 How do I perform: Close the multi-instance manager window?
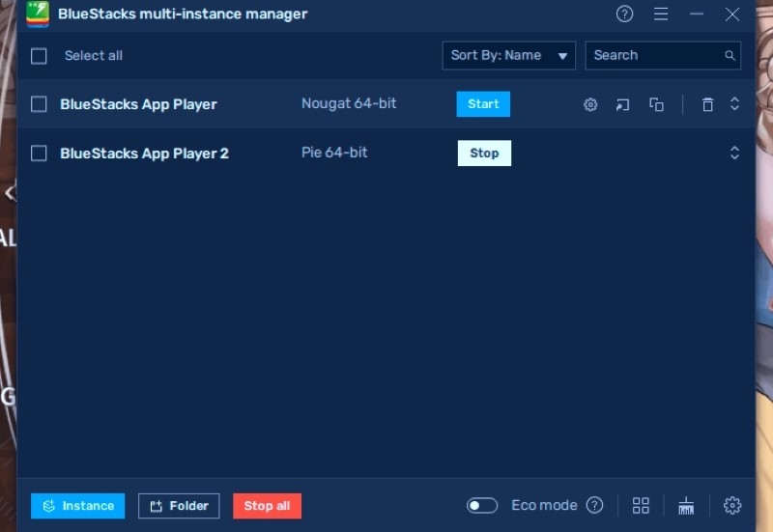click(732, 14)
